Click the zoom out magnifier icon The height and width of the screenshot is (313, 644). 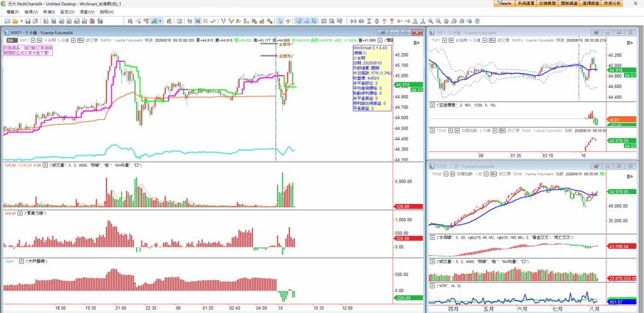tap(438, 21)
